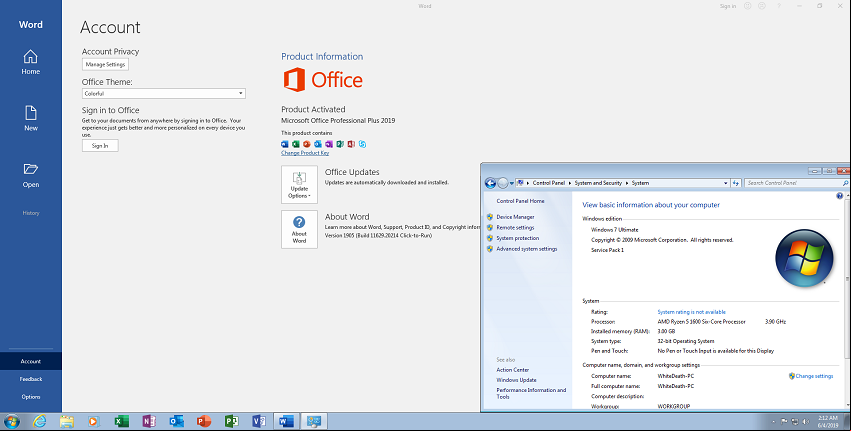The width and height of the screenshot is (851, 431).
Task: Open the Open folder sidebar icon
Action: coord(30,175)
